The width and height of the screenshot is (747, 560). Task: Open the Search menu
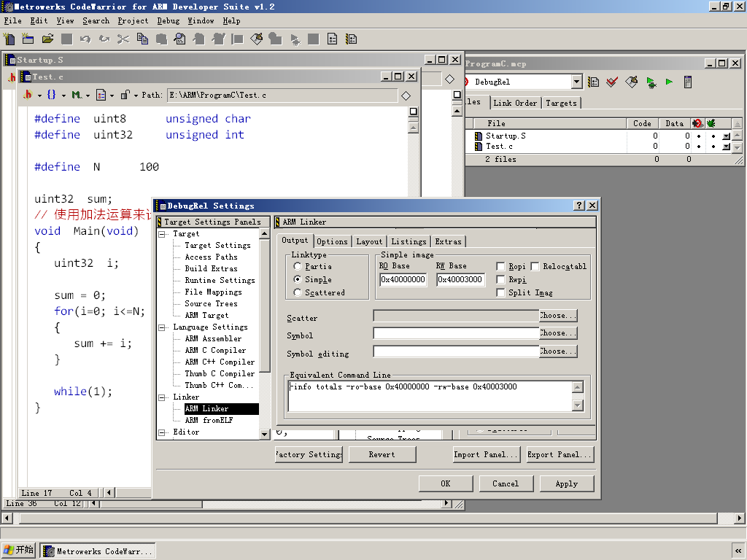point(96,20)
